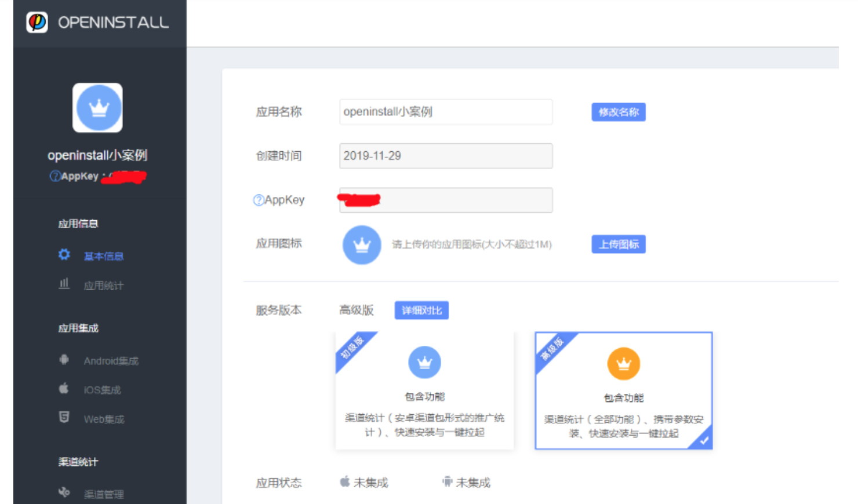The height and width of the screenshot is (504, 858).
Task: Click the 初级版 corner ribbon
Action: tap(352, 348)
